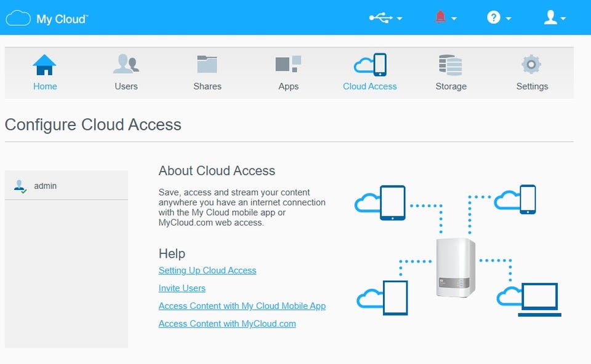Click the Apps squares icon
Image resolution: width=591 pixels, height=364 pixels.
(288, 64)
